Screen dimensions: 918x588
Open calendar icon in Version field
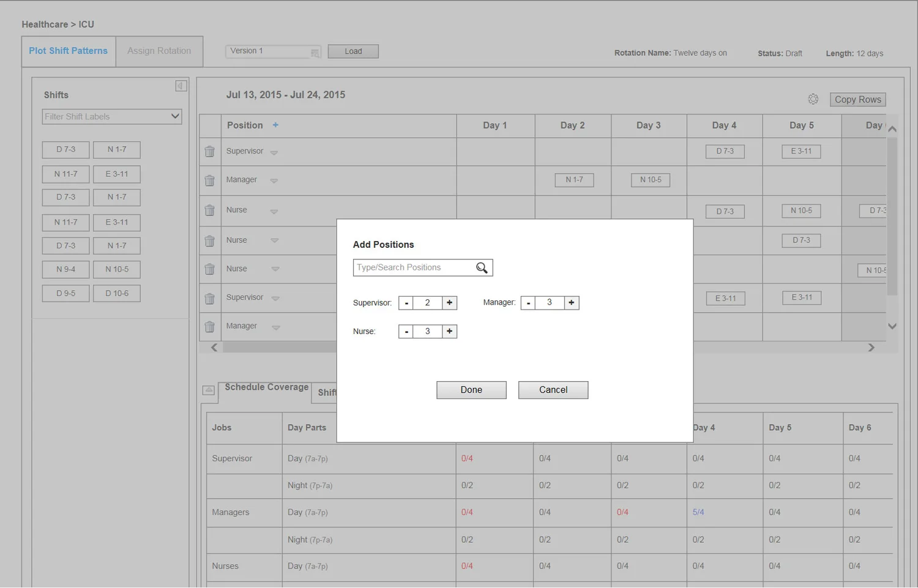(315, 53)
